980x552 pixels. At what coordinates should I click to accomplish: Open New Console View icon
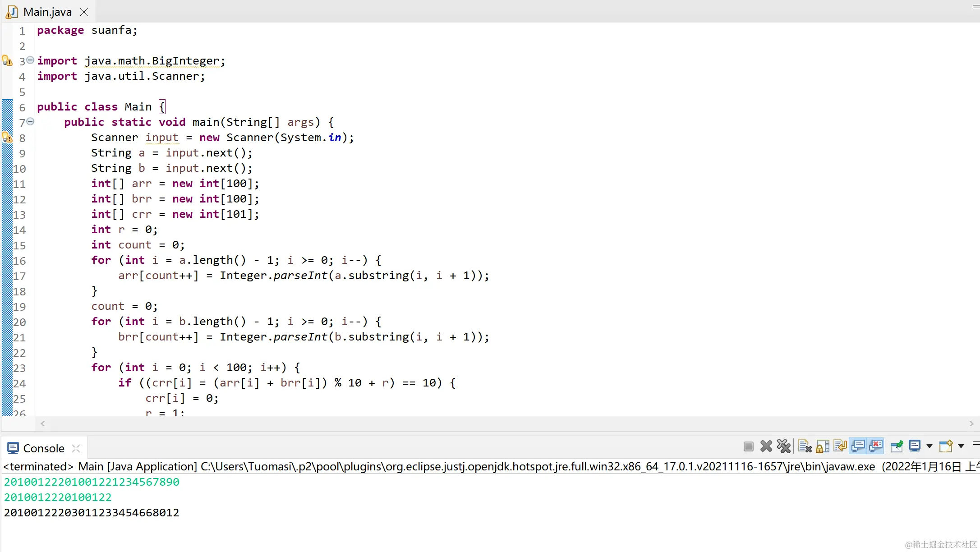click(946, 446)
